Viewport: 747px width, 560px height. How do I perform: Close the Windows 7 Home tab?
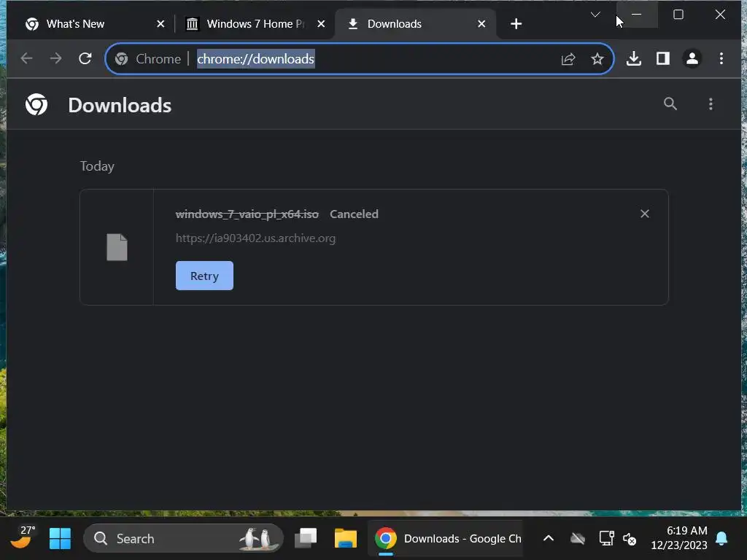click(x=321, y=24)
